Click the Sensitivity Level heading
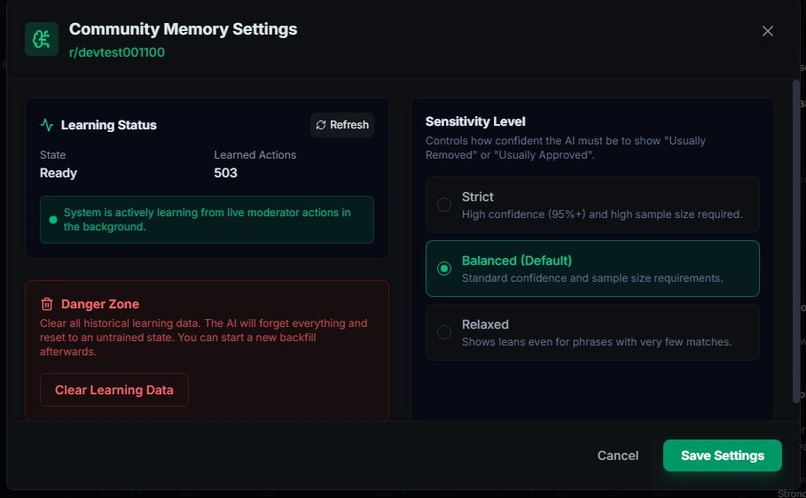Image resolution: width=806 pixels, height=498 pixels. (475, 122)
